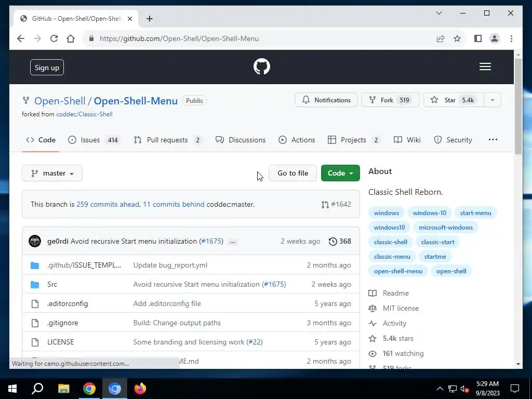Open Windows taskbar search
This screenshot has width=532, height=399.
(x=37, y=389)
